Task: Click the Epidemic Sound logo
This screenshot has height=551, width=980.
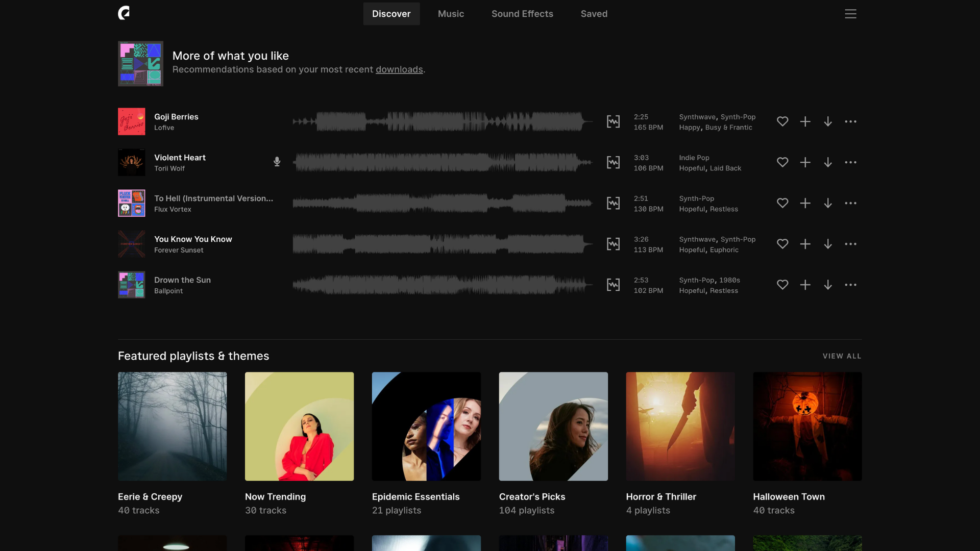Action: (124, 13)
